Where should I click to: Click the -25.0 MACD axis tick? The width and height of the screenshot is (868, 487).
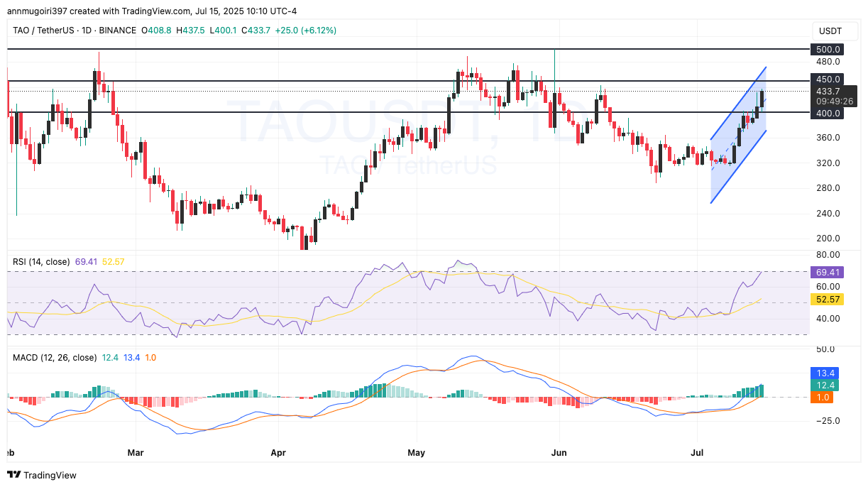click(x=828, y=420)
